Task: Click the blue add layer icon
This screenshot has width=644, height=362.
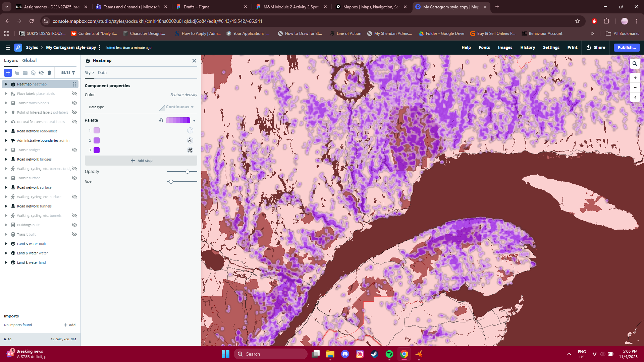Action: pos(8,73)
